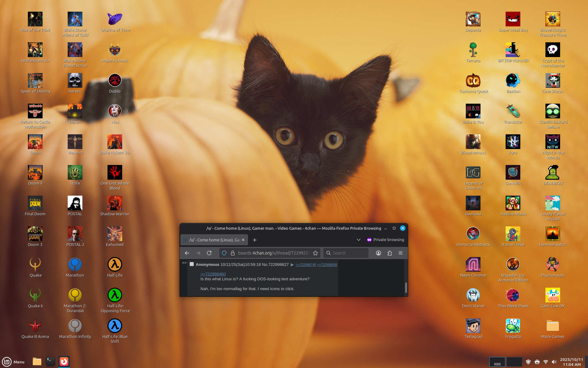Open the Firefox hamburger application menu
This screenshot has width=588, height=368.
[400, 253]
